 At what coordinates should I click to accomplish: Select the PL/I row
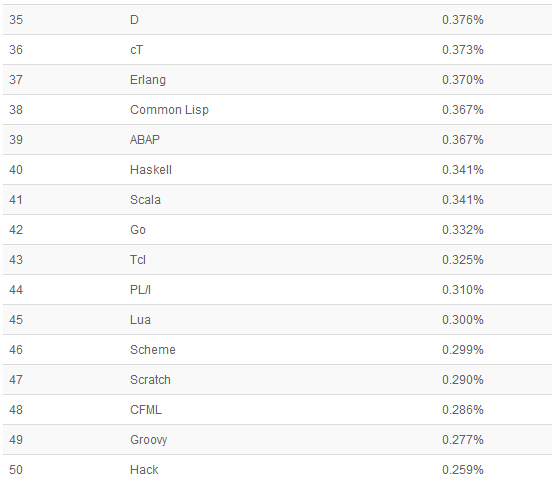pyautogui.click(x=277, y=290)
